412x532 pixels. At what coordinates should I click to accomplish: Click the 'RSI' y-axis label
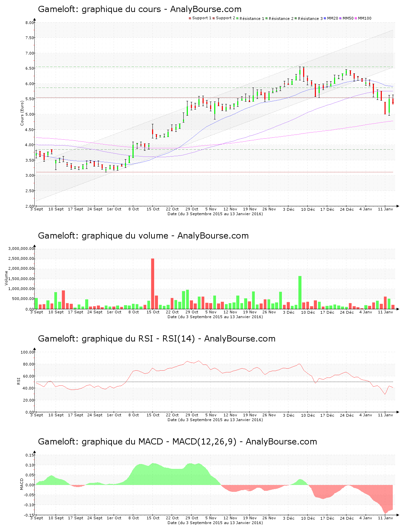[x=19, y=381]
